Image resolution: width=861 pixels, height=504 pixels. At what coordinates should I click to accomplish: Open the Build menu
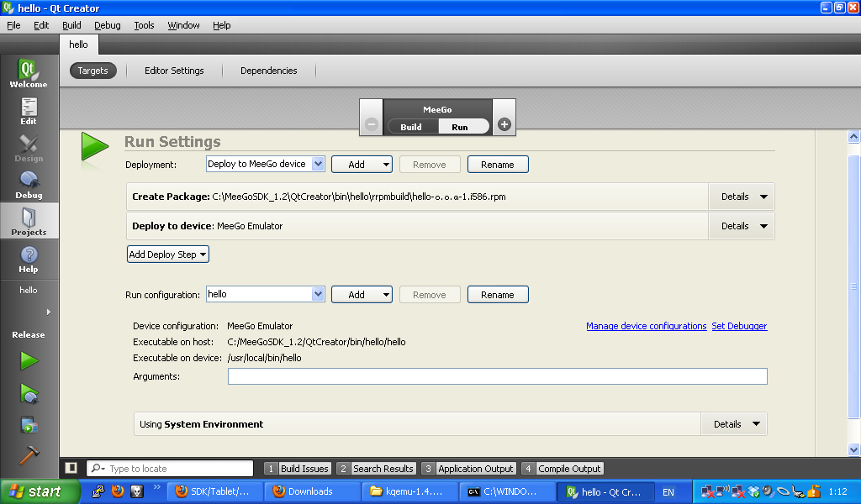point(71,25)
